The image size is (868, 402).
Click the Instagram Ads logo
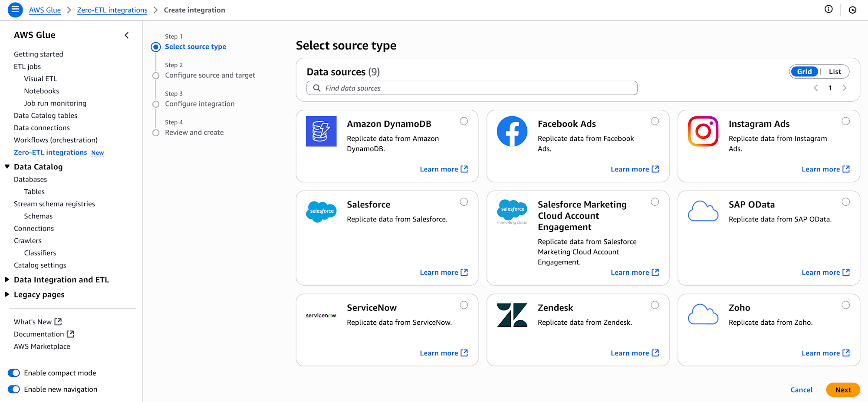coord(703,131)
